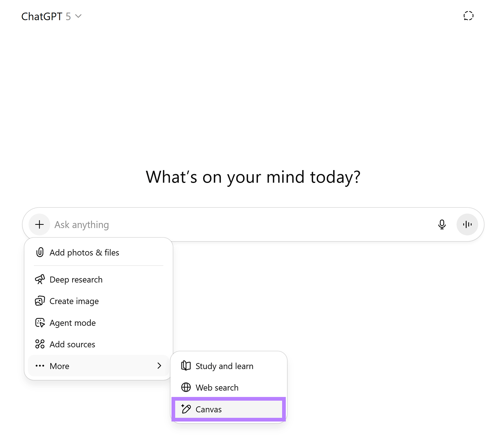Click the telescope icon beside Deep research
Image resolution: width=504 pixels, height=443 pixels.
40,279
